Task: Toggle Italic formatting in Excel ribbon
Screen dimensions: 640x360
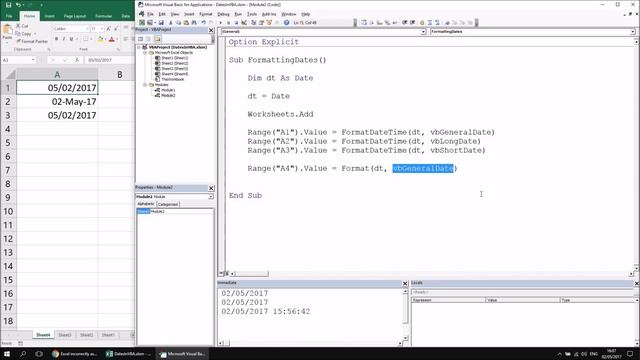Action: tap(64, 39)
